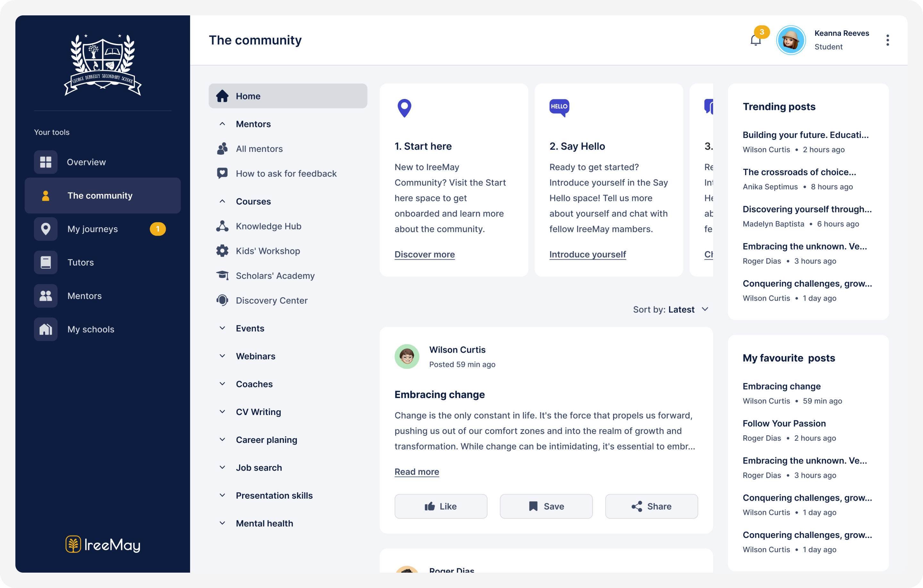Screen dimensions: 923x588
Task: Open trending post The crossroads of choice
Action: pos(799,172)
